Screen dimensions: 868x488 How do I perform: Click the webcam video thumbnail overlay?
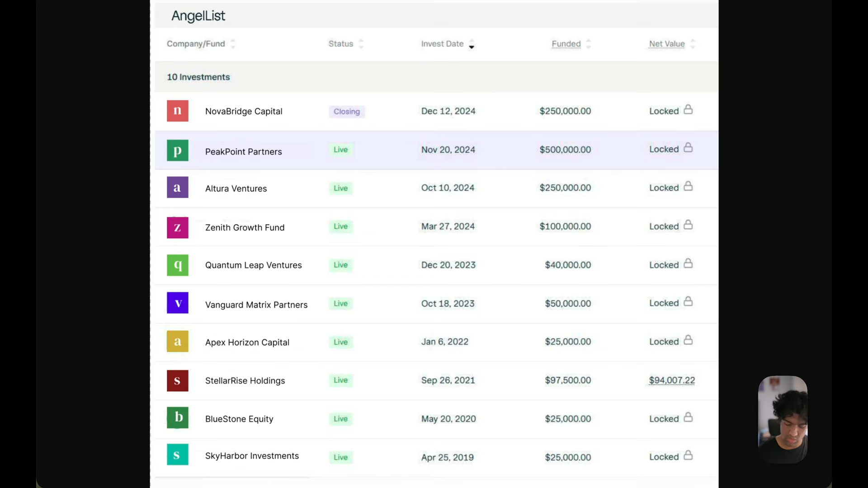click(x=783, y=419)
